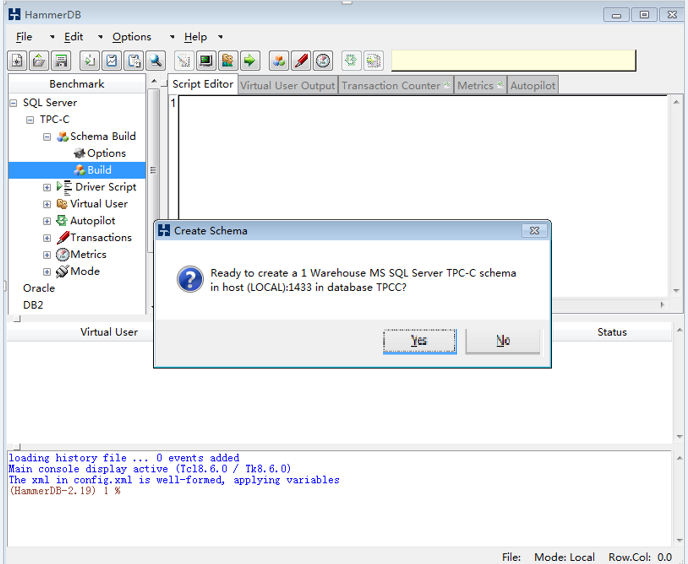Switch to the Script Editor tab
Viewport: 688px width, 564px height.
[x=203, y=84]
